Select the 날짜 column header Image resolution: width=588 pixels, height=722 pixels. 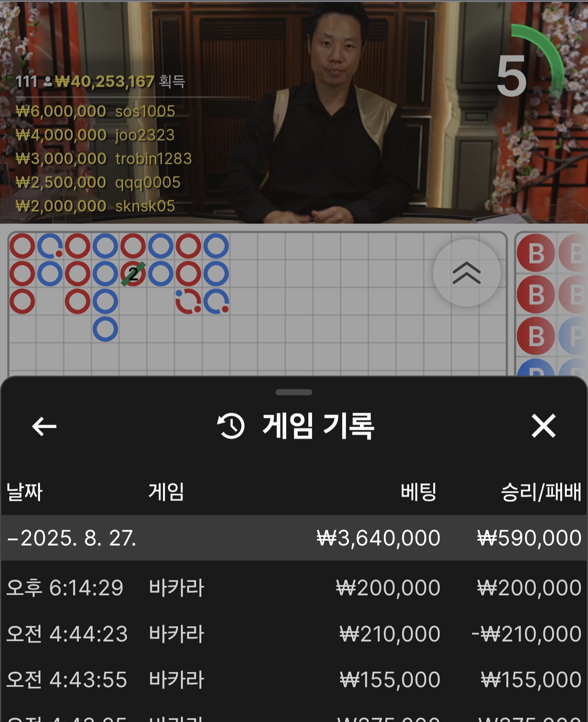24,492
